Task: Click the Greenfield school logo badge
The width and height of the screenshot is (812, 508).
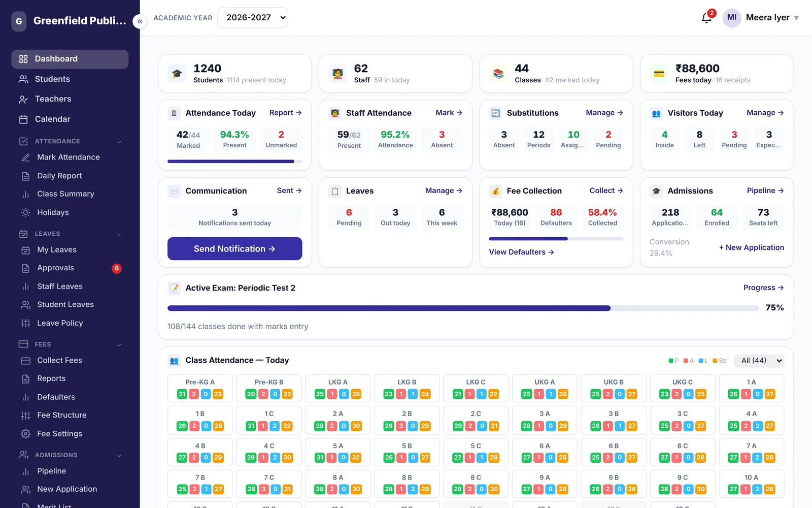Action: (x=19, y=21)
